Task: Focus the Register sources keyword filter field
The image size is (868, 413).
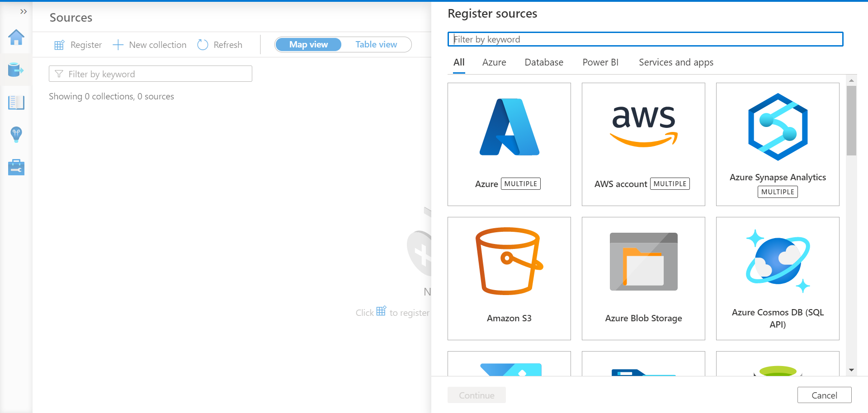Action: [645, 39]
